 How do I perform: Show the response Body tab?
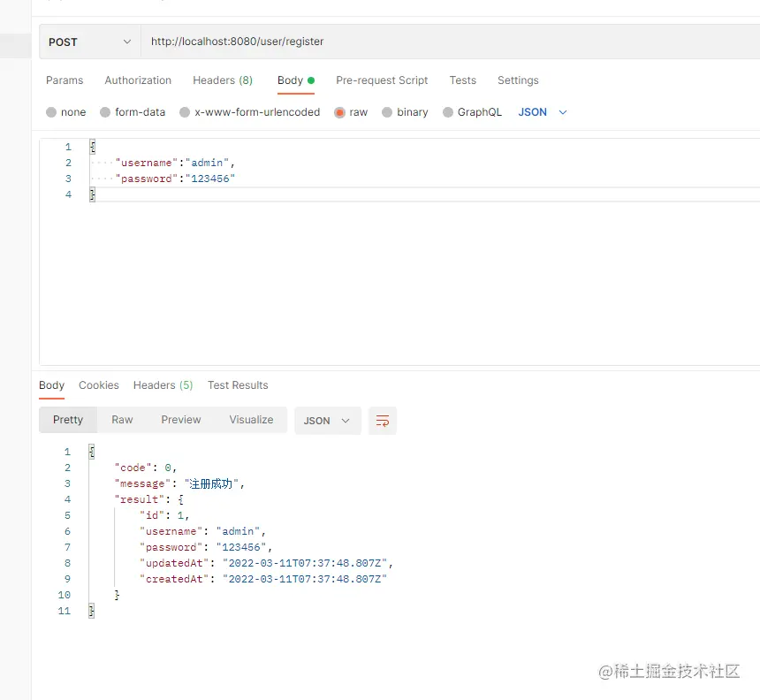pos(51,384)
